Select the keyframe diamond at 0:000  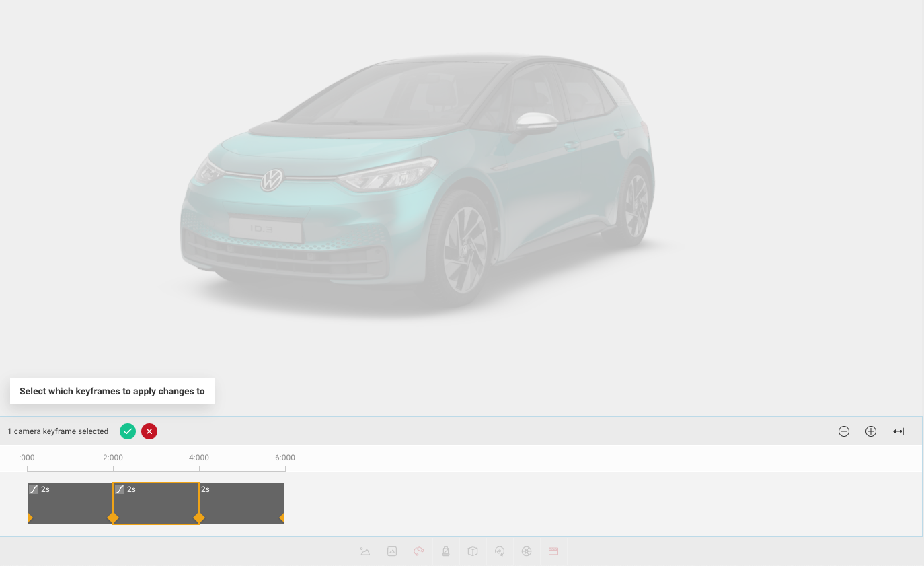[30, 518]
